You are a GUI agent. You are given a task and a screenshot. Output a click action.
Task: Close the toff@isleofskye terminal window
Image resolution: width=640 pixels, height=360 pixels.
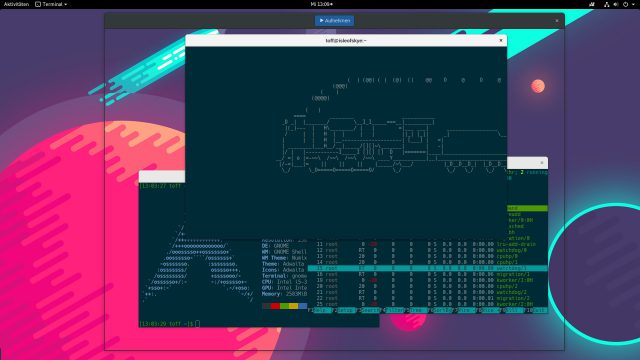pos(501,40)
